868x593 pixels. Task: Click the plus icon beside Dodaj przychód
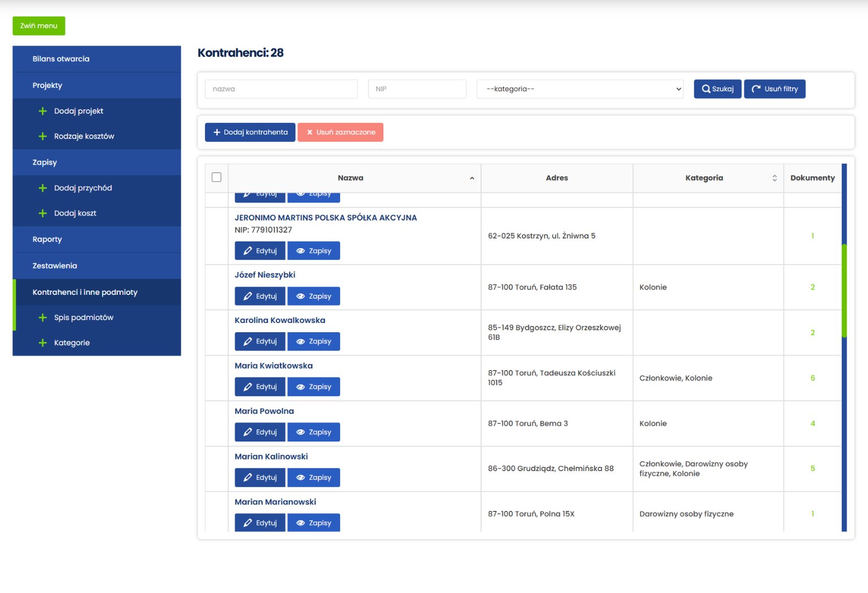(x=43, y=188)
